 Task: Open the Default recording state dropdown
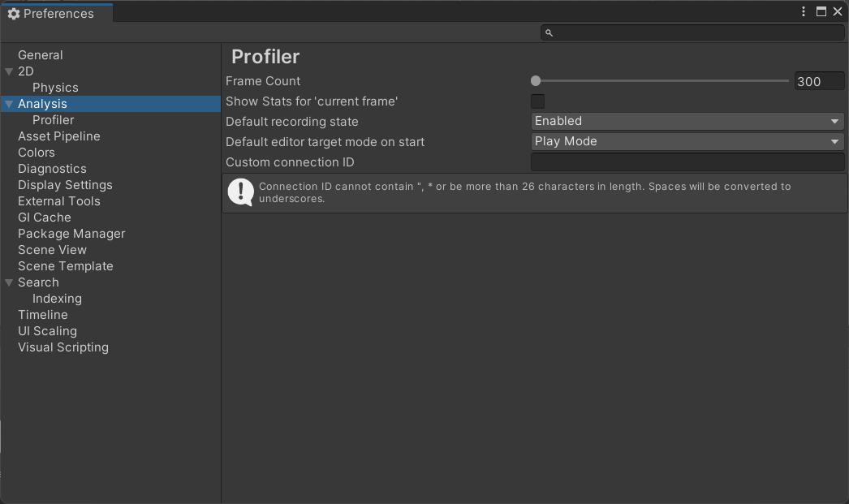687,121
